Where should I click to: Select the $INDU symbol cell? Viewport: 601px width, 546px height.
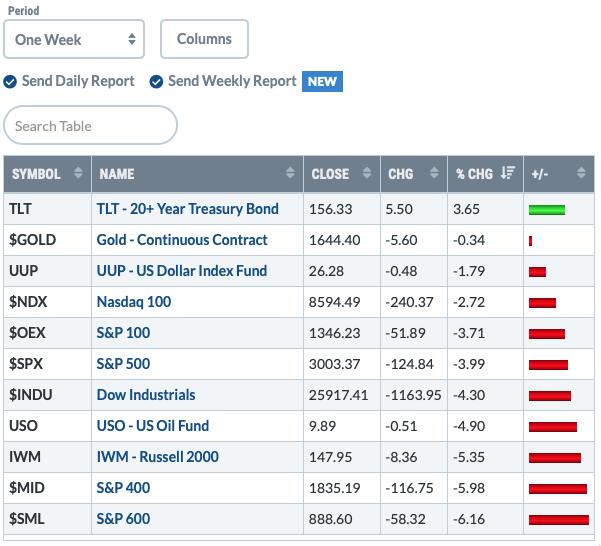coord(48,395)
